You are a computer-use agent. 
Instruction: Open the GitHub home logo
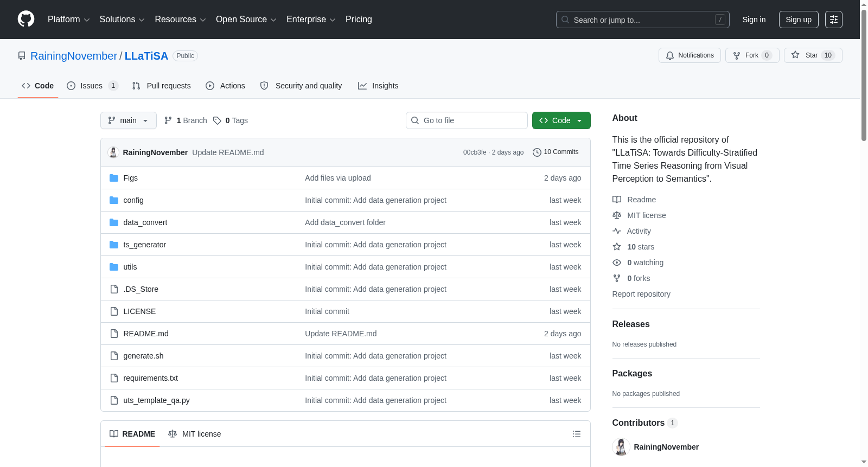click(26, 20)
